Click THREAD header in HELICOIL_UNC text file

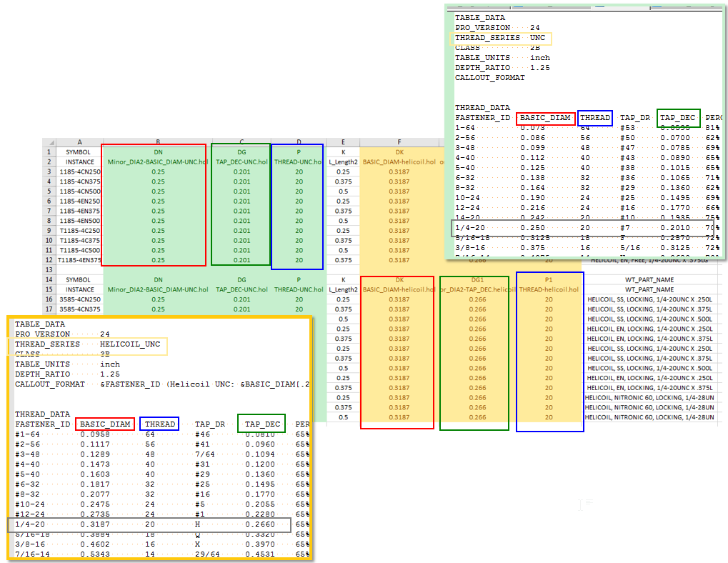point(160,424)
